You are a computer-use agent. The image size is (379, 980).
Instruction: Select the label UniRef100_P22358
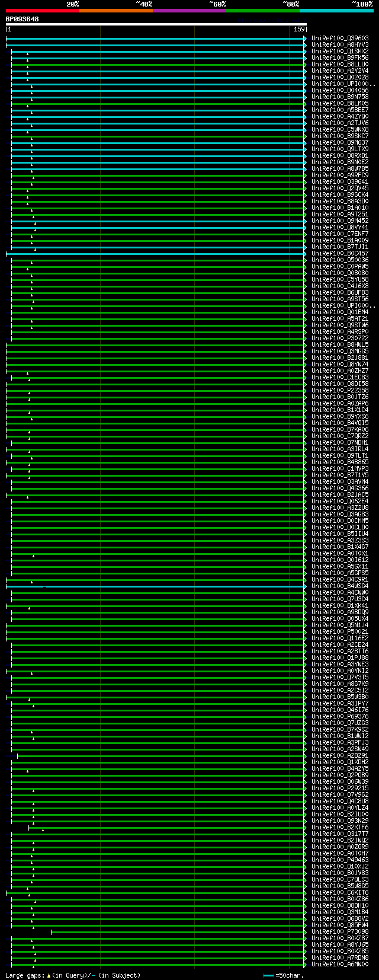click(x=340, y=390)
